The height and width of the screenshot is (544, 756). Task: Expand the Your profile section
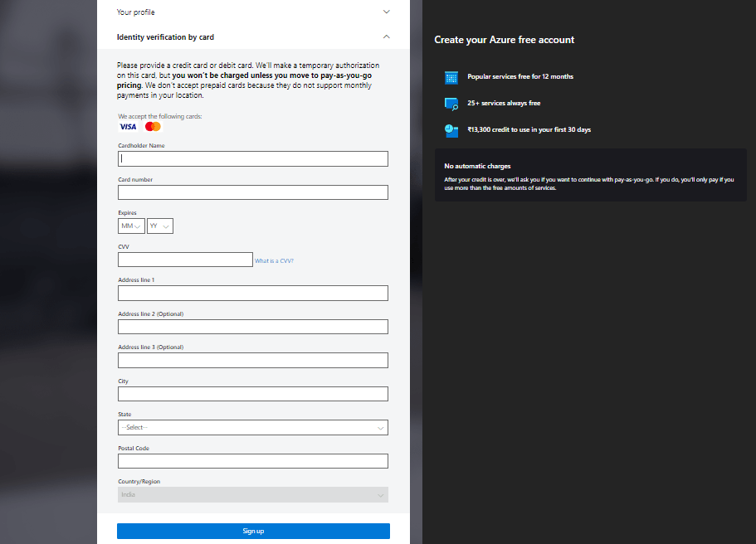pyautogui.click(x=386, y=12)
